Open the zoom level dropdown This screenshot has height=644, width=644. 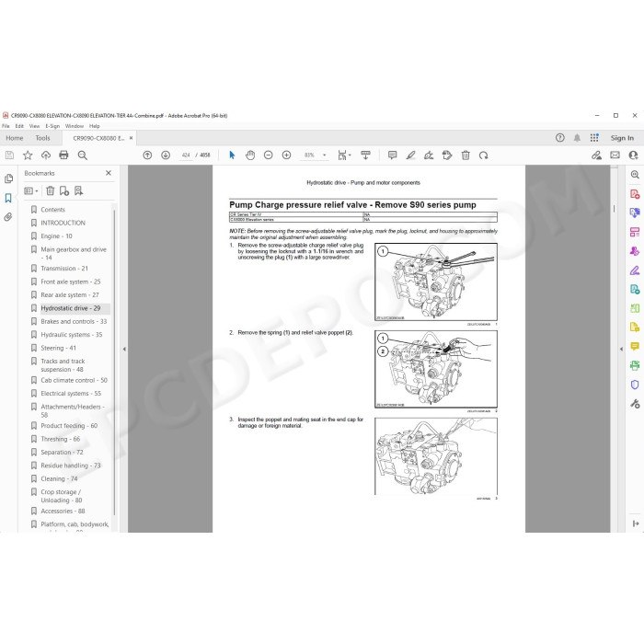pyautogui.click(x=325, y=155)
